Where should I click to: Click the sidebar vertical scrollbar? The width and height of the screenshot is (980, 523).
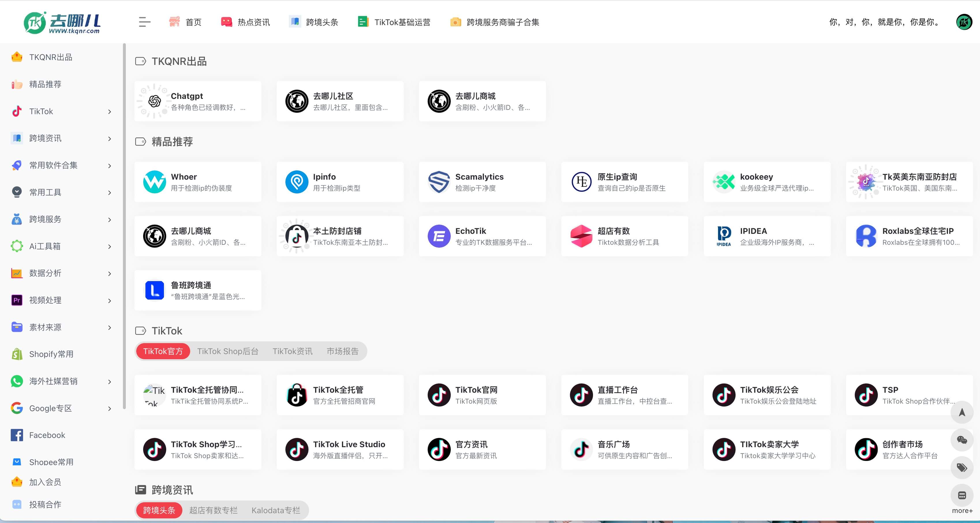pos(124,227)
